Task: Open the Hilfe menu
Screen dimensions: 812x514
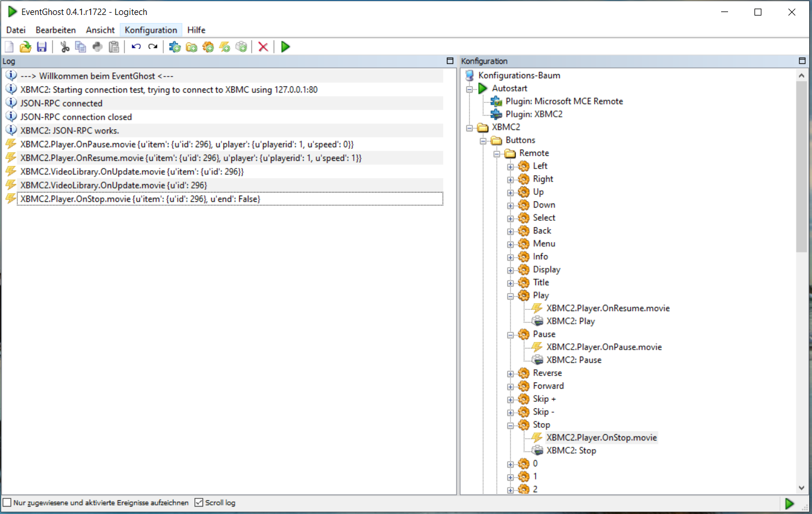Action: pos(196,30)
